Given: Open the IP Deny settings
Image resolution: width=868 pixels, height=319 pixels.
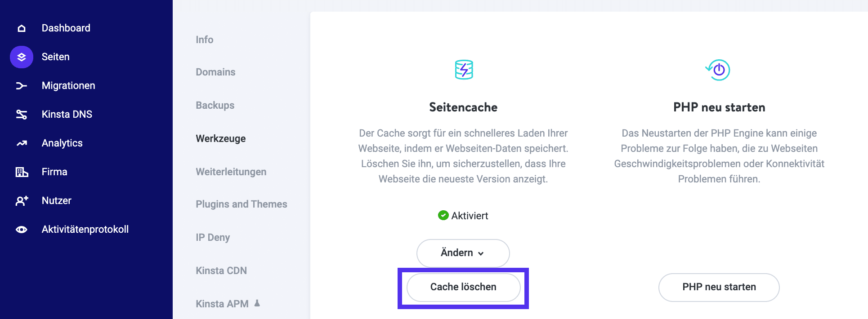Looking at the screenshot, I should click(213, 237).
